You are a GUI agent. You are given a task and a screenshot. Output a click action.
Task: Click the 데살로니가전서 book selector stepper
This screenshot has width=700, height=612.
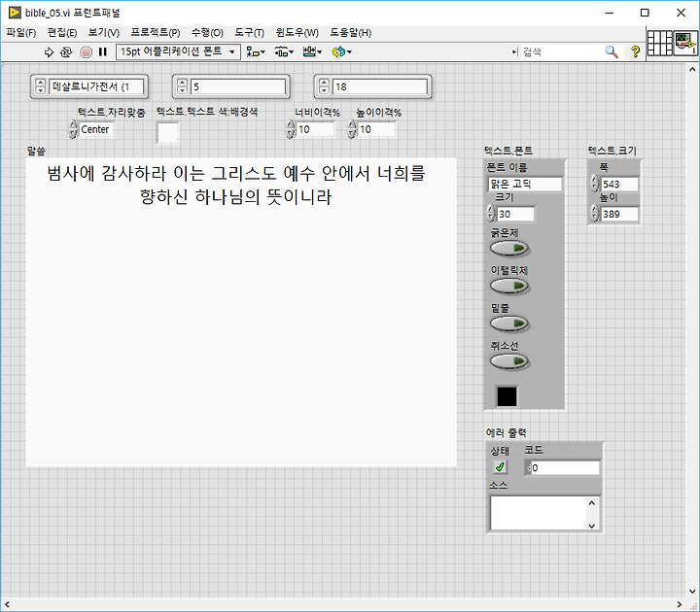coord(41,86)
